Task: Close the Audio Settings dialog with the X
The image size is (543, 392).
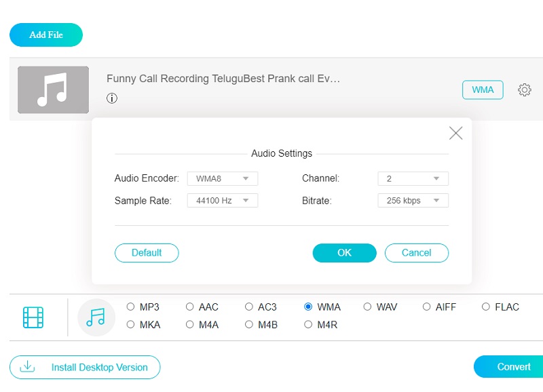Action: click(x=455, y=133)
